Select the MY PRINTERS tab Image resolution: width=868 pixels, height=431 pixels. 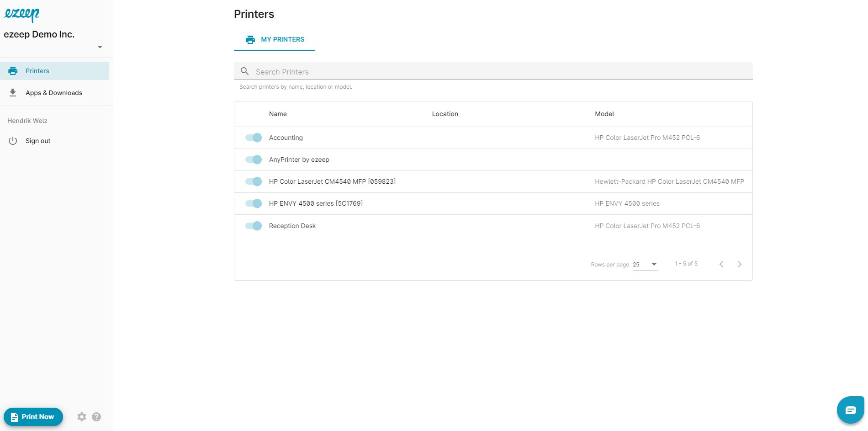275,40
